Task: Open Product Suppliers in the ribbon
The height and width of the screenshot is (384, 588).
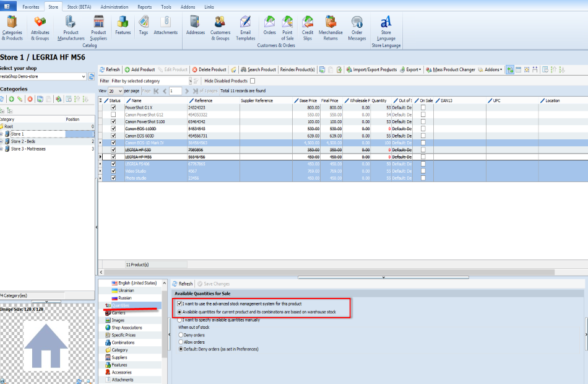Action: click(x=98, y=28)
